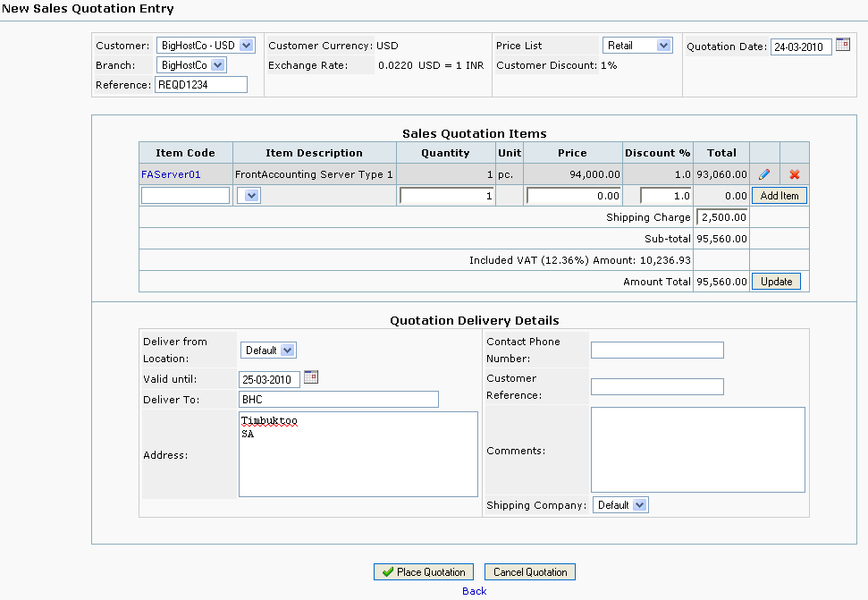This screenshot has height=600, width=868.
Task: Open the FAServer01 item code link
Action: coord(171,174)
